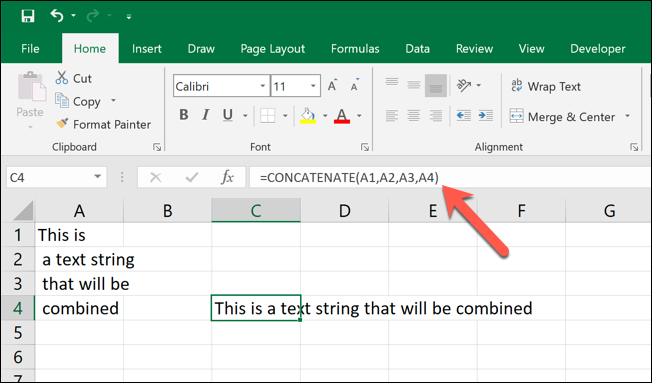Center text horizontally
Screen dimensions: 652x383
click(x=414, y=115)
